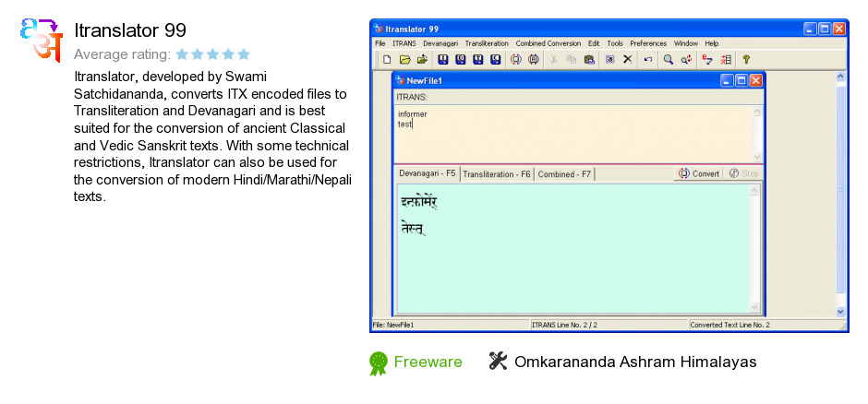Click the Convert button
The image size is (868, 404).
pos(699,173)
